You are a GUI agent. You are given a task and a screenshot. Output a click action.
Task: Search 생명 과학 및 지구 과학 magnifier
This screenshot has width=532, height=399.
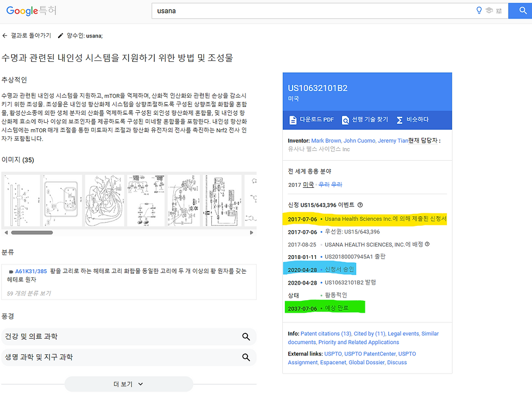246,357
